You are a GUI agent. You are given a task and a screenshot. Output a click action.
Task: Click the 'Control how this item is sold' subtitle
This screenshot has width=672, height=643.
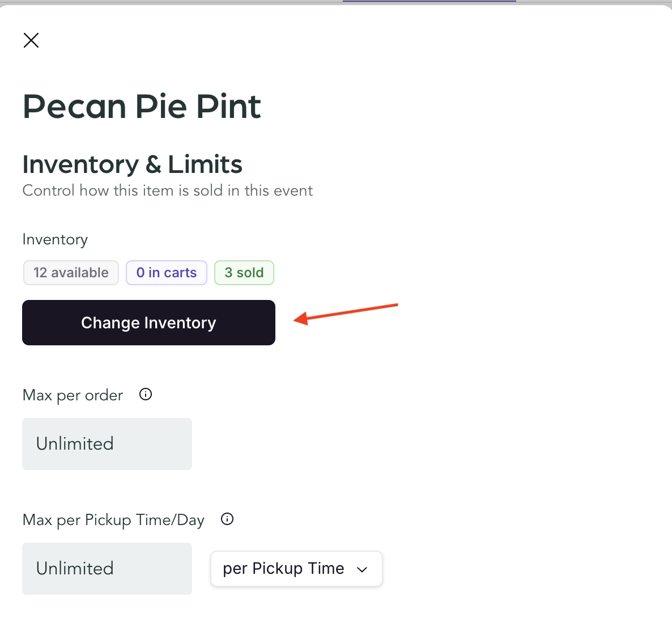coord(167,191)
